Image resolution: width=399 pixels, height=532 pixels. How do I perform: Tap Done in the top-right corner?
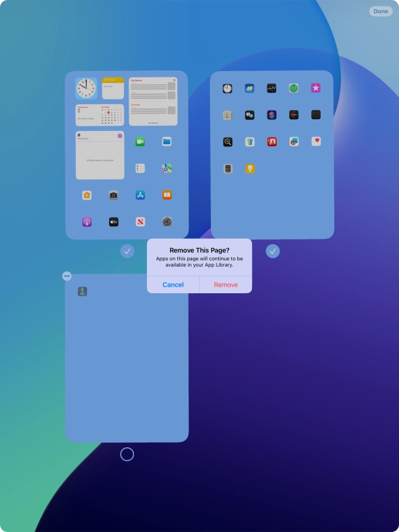click(x=381, y=11)
